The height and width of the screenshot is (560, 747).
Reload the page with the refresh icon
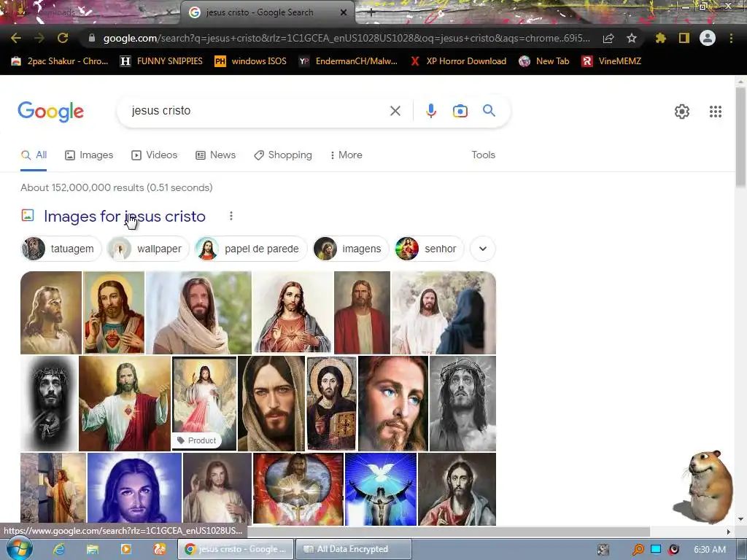(x=63, y=38)
